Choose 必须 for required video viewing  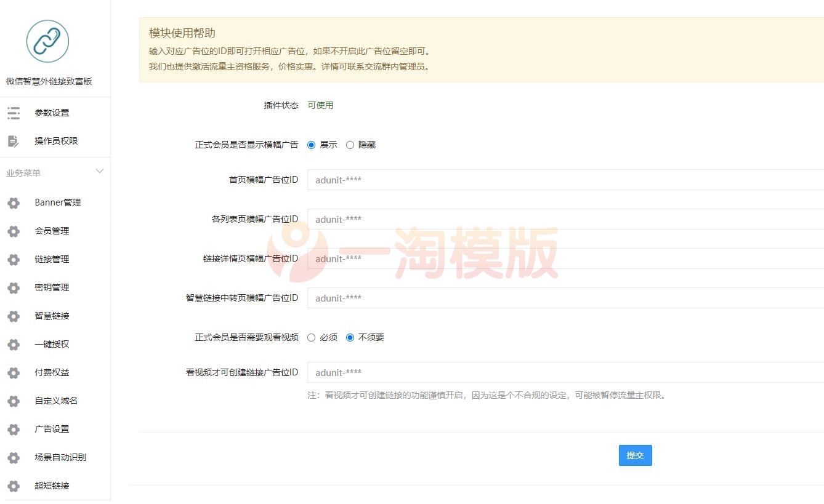[311, 337]
